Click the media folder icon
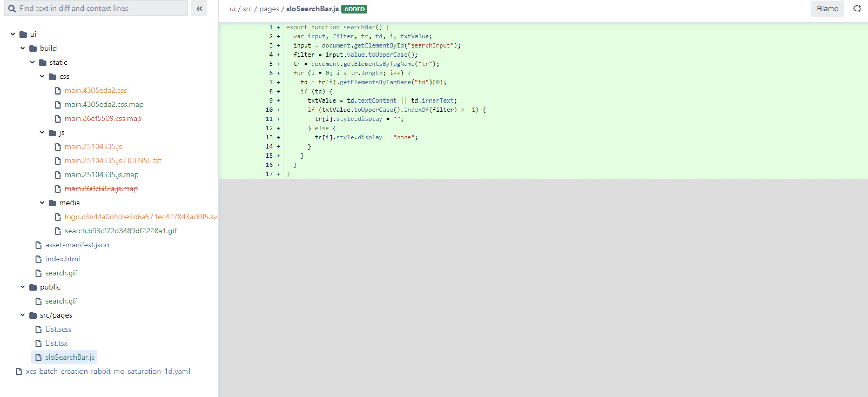The width and height of the screenshot is (868, 397). (x=52, y=203)
